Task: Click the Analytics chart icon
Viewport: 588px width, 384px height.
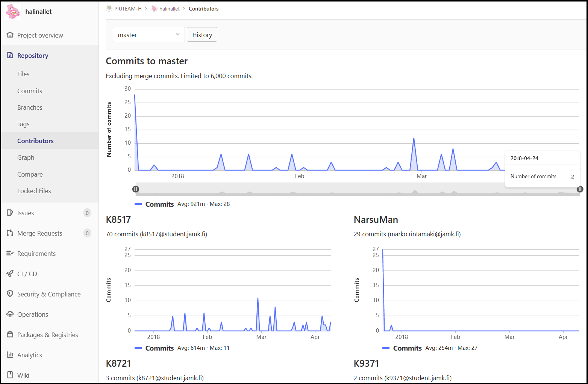Action: (x=10, y=355)
